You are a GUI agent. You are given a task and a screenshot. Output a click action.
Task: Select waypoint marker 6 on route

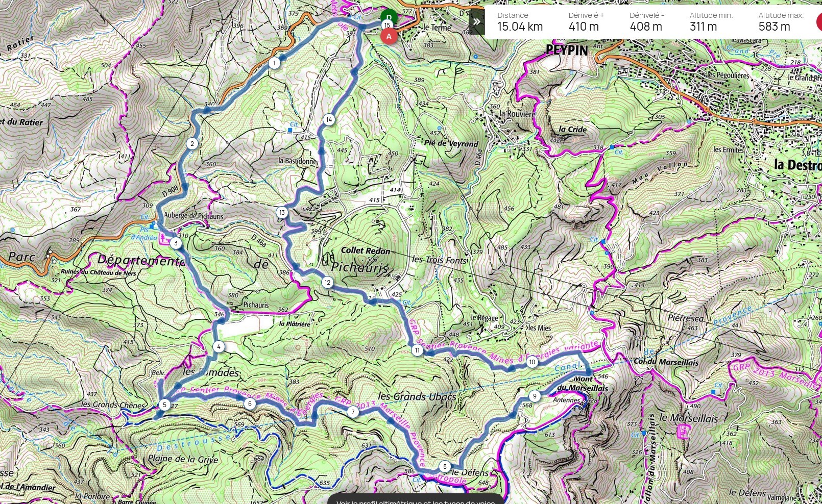249,404
